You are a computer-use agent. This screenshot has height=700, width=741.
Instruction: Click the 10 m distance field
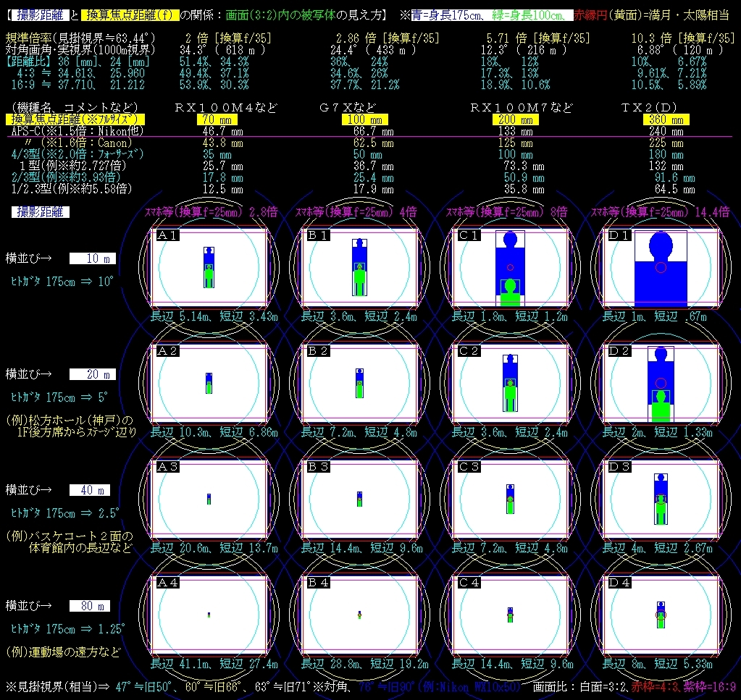pos(93,258)
